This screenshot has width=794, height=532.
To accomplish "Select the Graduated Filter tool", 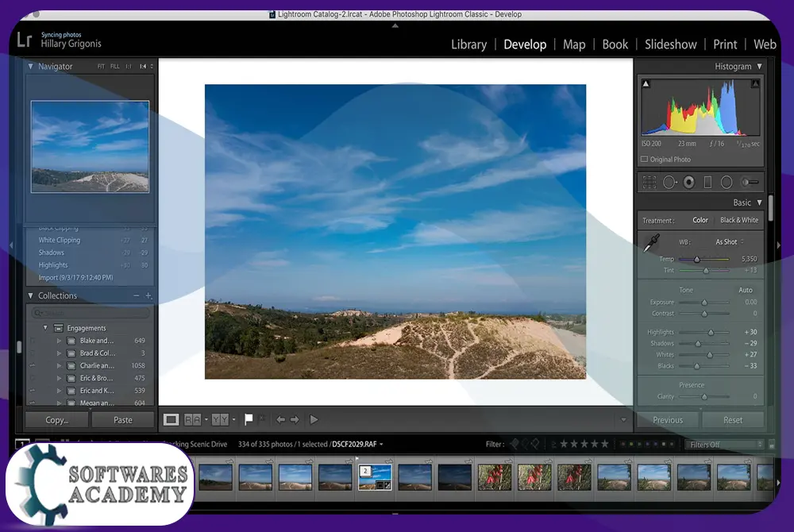I will point(707,182).
